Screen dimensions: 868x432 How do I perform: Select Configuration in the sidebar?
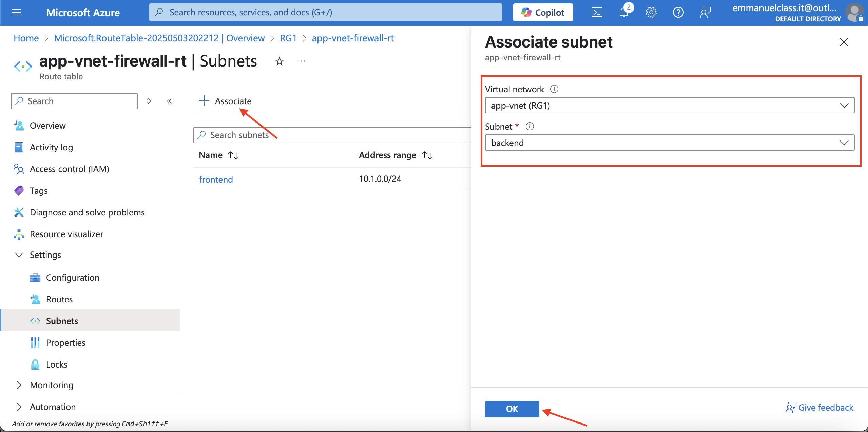73,278
